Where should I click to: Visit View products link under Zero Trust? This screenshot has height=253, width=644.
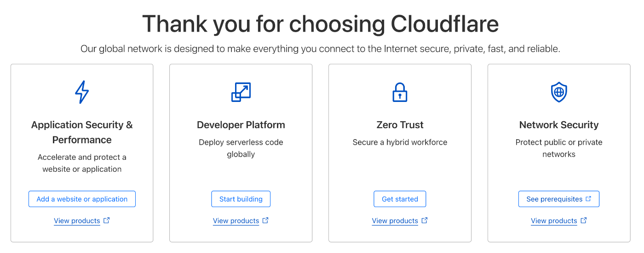point(395,221)
